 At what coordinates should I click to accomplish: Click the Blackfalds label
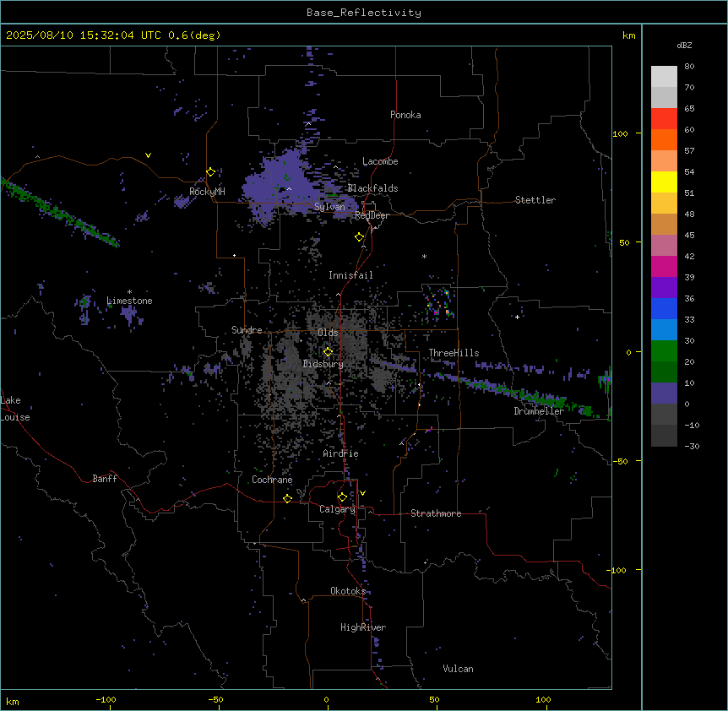(372, 188)
